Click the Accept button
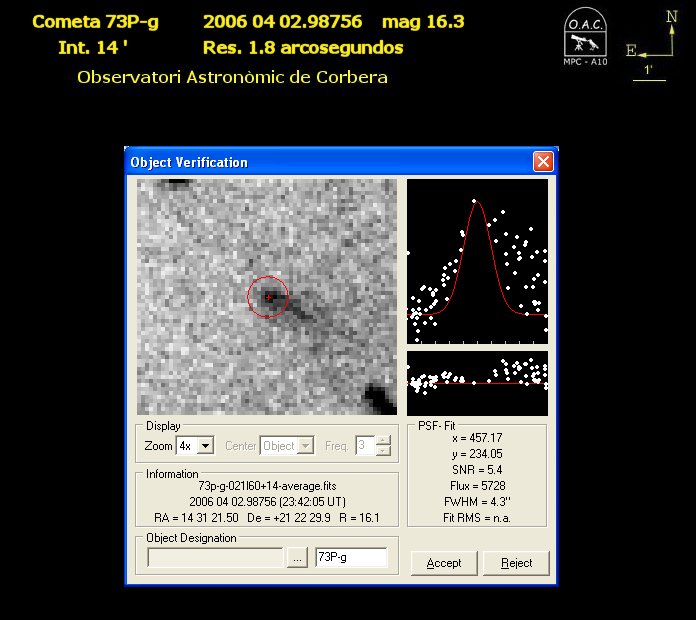696x620 pixels. point(444,563)
